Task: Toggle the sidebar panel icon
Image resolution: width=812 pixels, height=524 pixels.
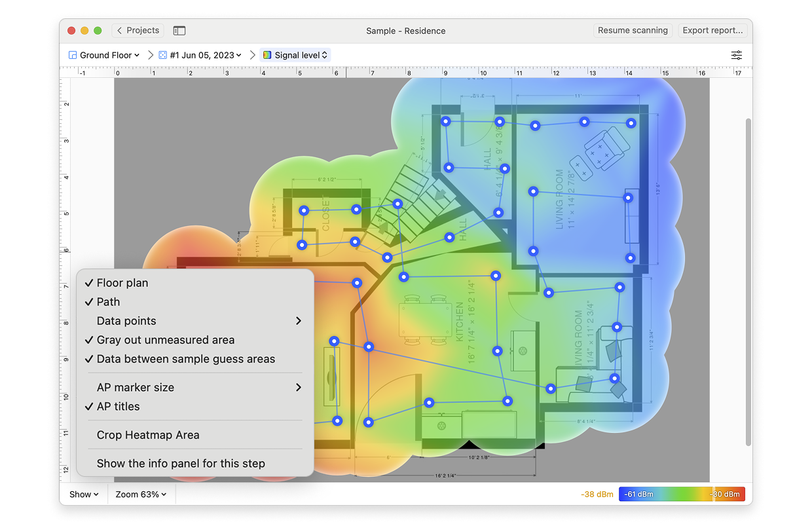Action: coord(179,31)
